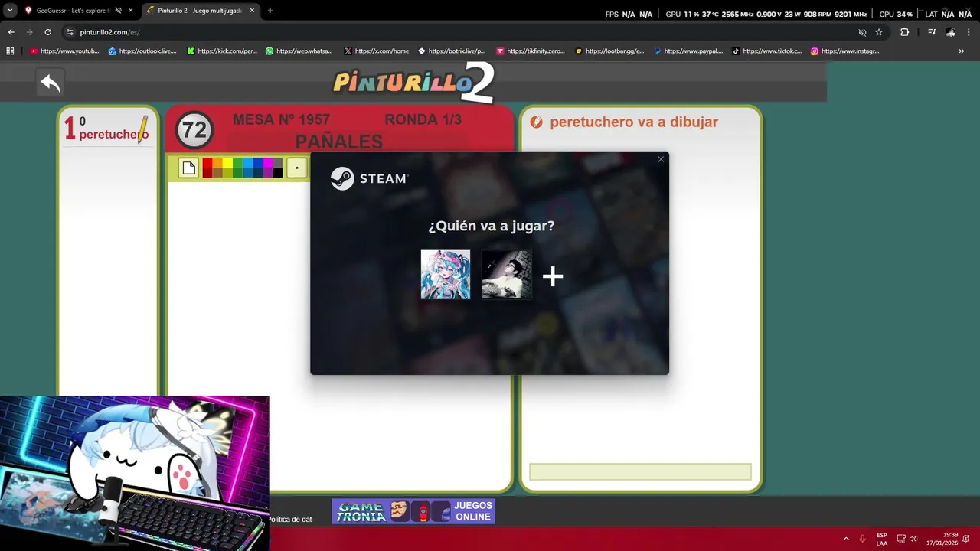The width and height of the screenshot is (980, 551).
Task: Close the Steam dialog with the X
Action: 661,159
